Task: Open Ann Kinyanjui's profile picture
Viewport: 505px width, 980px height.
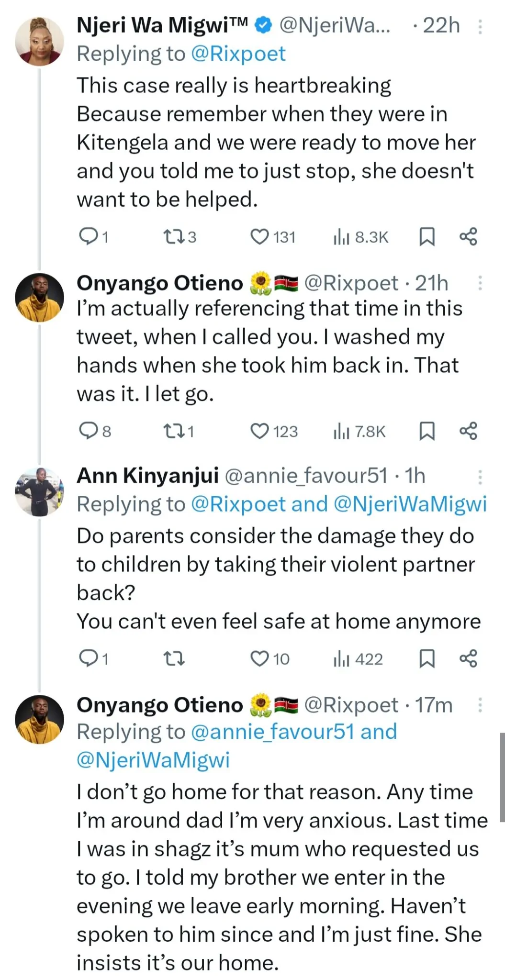Action: tap(40, 491)
